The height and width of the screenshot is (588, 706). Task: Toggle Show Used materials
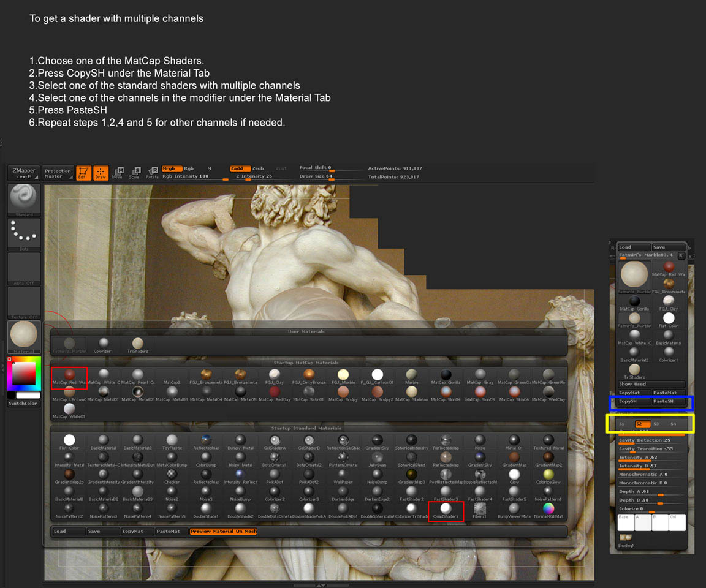point(651,384)
